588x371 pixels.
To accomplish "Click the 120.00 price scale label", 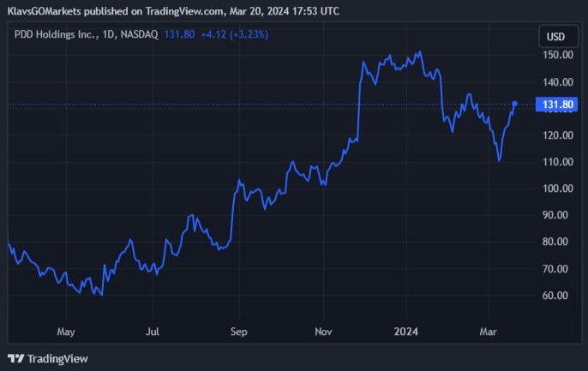I will pos(557,135).
